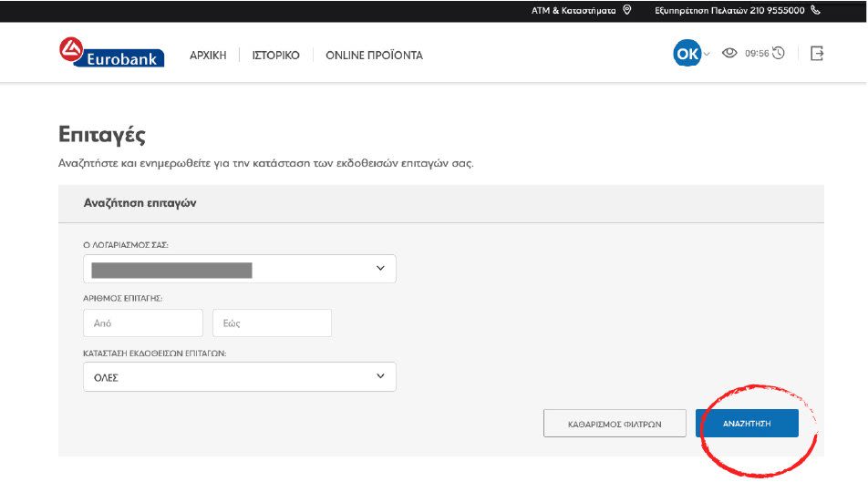The image size is (868, 492).
Task: Click the ΚΑΘΑΡΙΣΜΟΣ ΦΙΛΤΡΩΝ button
Action: pos(615,424)
